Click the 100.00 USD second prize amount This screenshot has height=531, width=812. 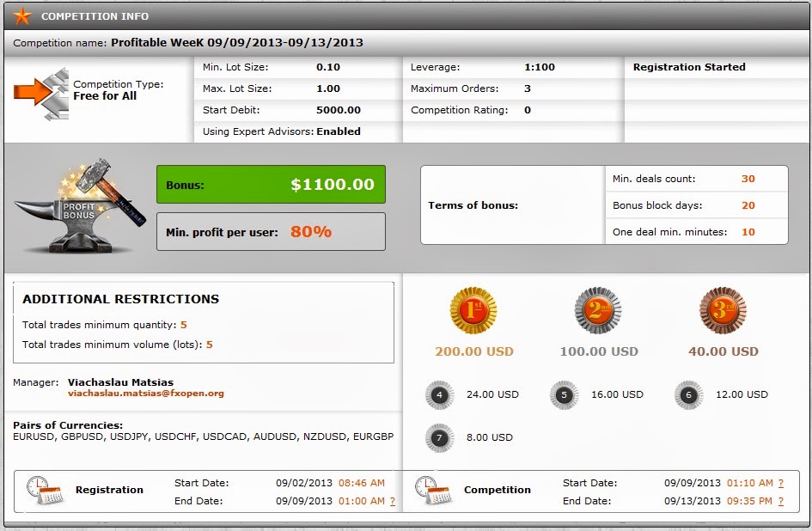599,351
